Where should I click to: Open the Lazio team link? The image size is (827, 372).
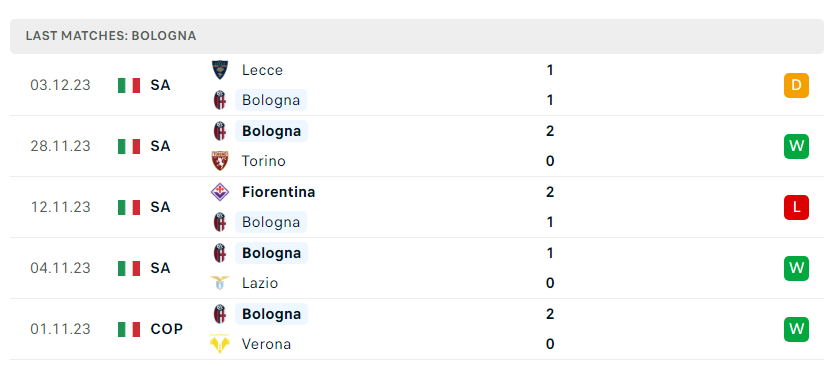259,283
